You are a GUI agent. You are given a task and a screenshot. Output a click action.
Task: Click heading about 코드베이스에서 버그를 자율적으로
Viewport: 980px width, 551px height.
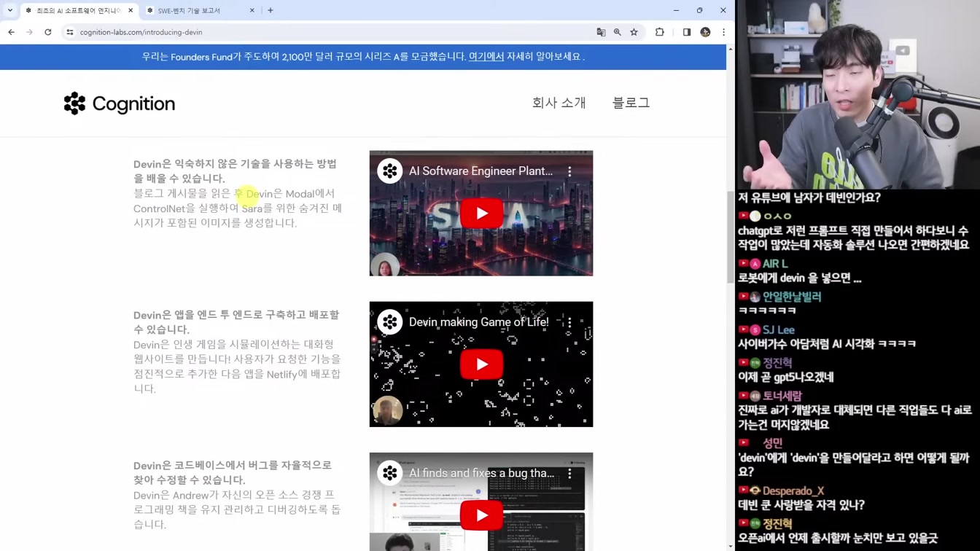tap(233, 472)
